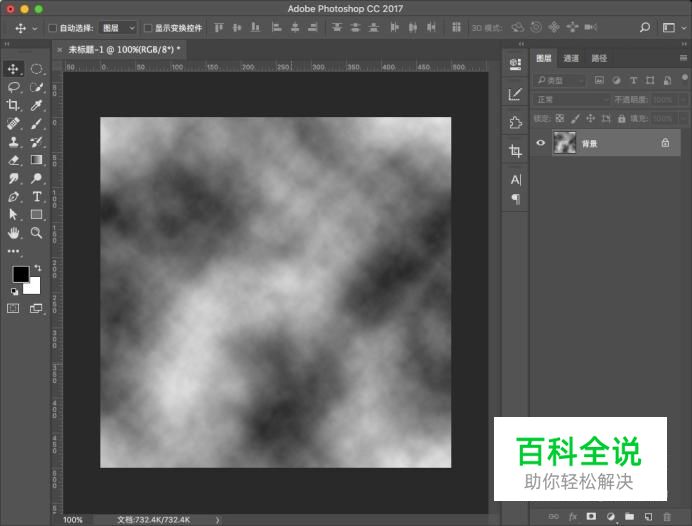
Task: Select the Move tool in the toolbox
Action: coord(13,69)
